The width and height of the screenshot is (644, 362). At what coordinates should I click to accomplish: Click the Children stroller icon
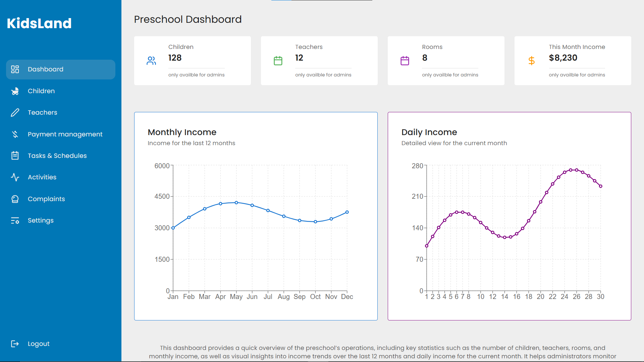tap(15, 91)
